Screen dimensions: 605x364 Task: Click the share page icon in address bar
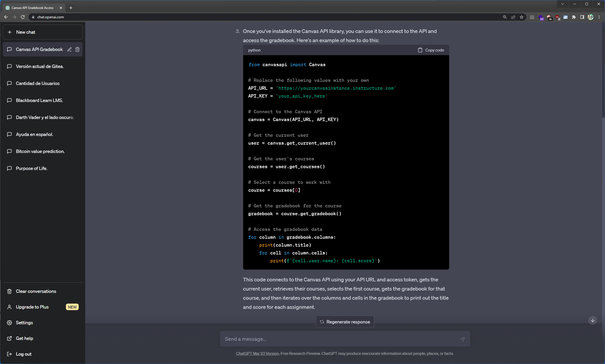[x=513, y=17]
